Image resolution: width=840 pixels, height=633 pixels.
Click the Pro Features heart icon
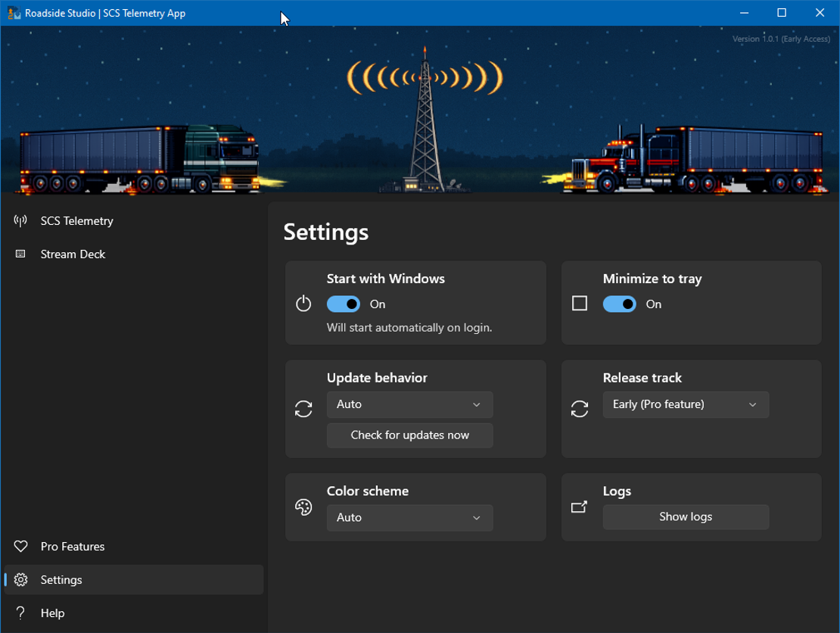20,547
